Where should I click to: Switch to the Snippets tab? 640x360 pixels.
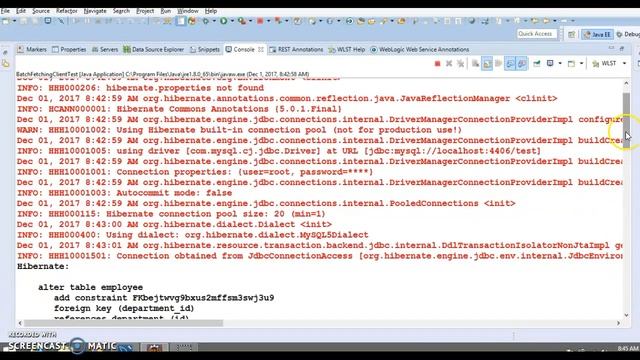(x=204, y=49)
